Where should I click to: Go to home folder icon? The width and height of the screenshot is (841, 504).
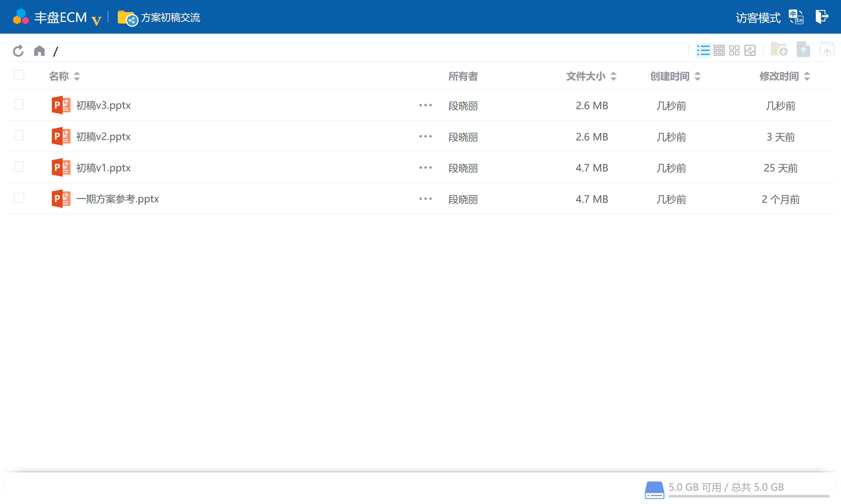pos(39,51)
